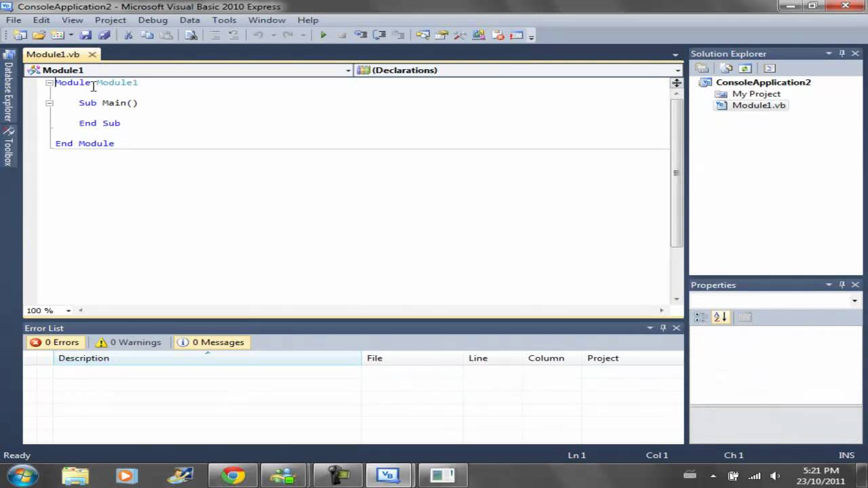Open the (Declarations) method dropdown
This screenshot has width=868, height=488.
pyautogui.click(x=677, y=70)
